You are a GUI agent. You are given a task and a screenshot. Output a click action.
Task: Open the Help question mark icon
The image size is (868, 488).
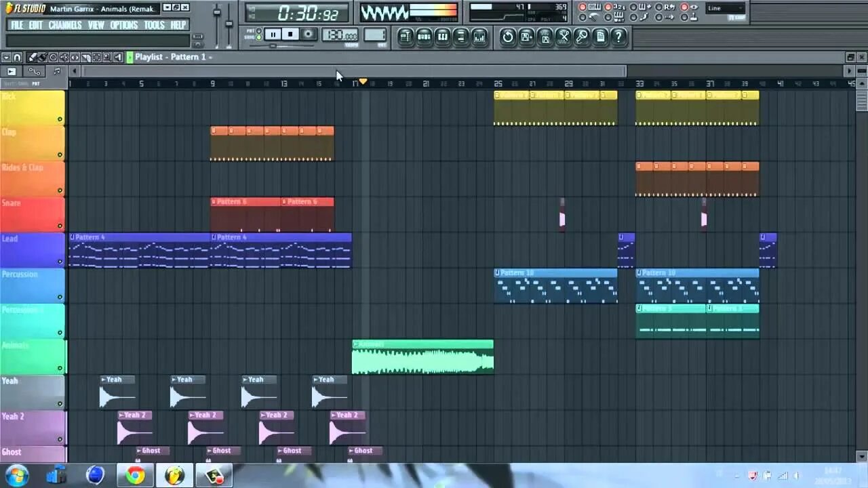point(618,37)
